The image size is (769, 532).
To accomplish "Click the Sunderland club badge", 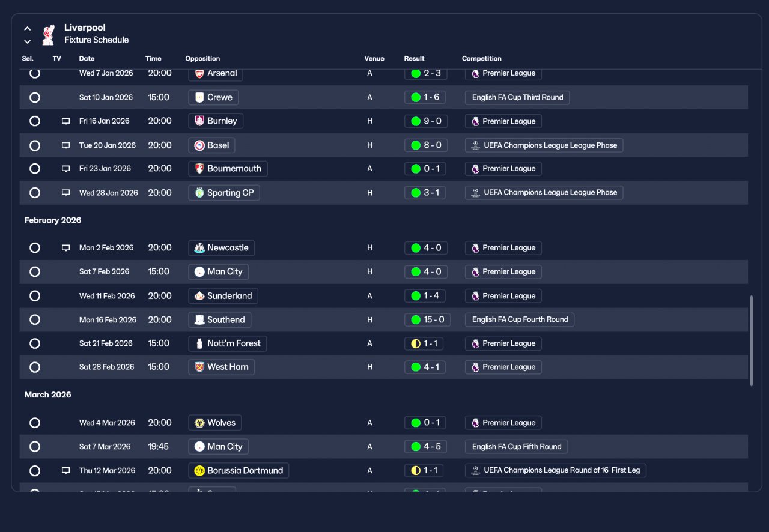I will [199, 296].
